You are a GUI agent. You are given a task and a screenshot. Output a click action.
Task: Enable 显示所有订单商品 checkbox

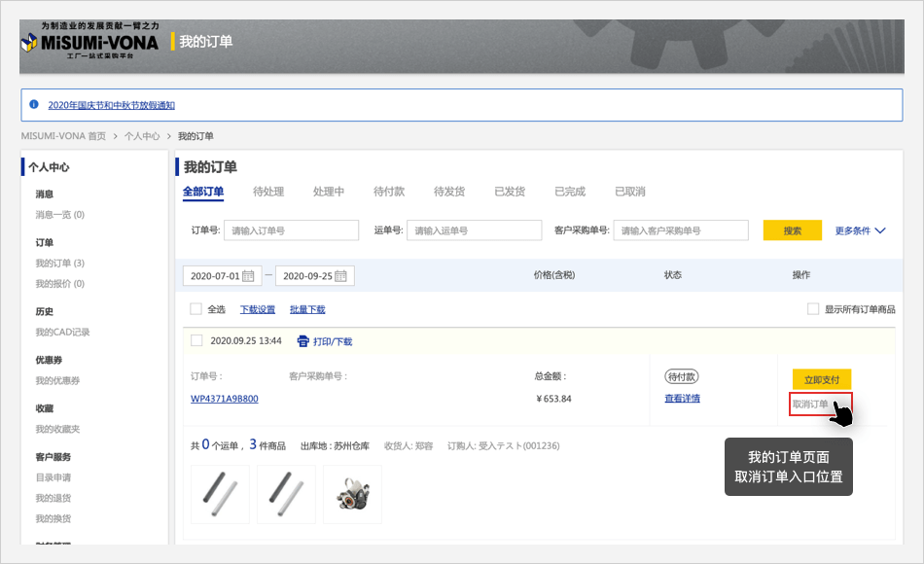(x=813, y=309)
